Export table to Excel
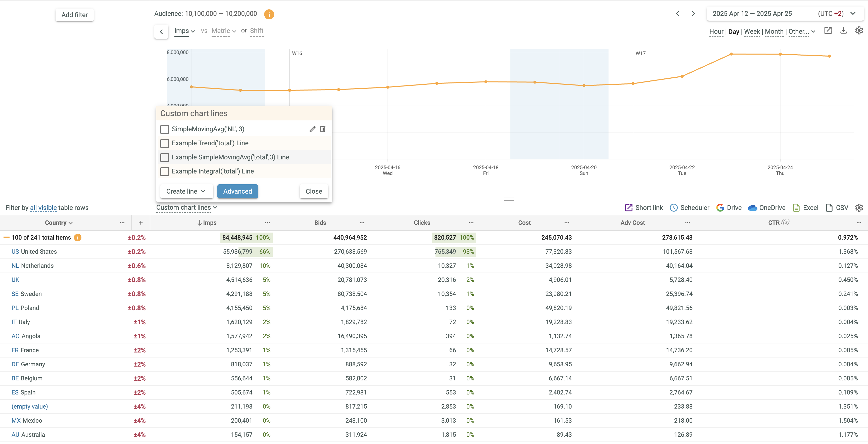This screenshot has height=444, width=868. click(x=805, y=208)
